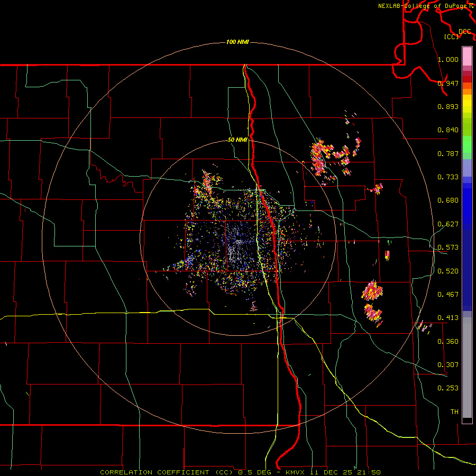The width and height of the screenshot is (476, 476).
Task: Click the 0.413 scale value
Action: coord(448,318)
